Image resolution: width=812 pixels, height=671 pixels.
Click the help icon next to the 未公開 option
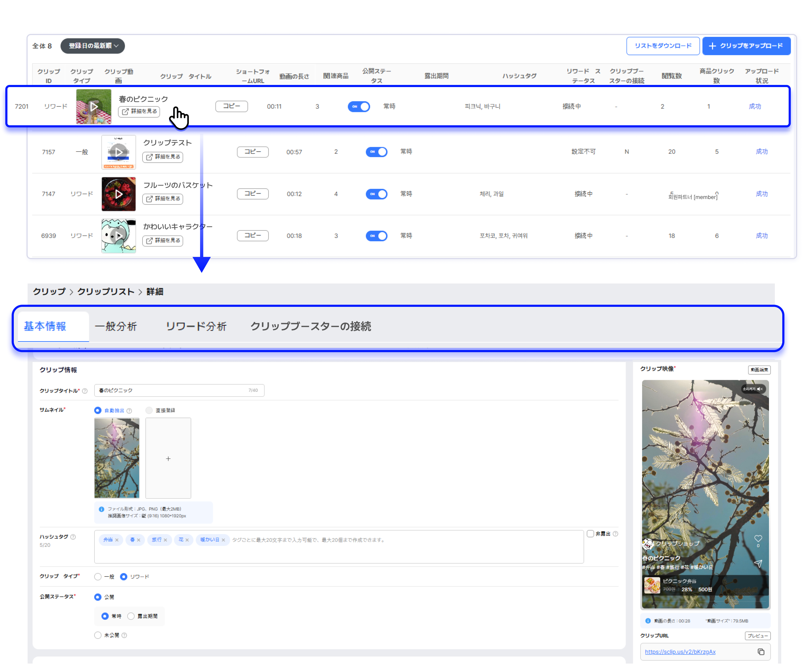(x=124, y=635)
